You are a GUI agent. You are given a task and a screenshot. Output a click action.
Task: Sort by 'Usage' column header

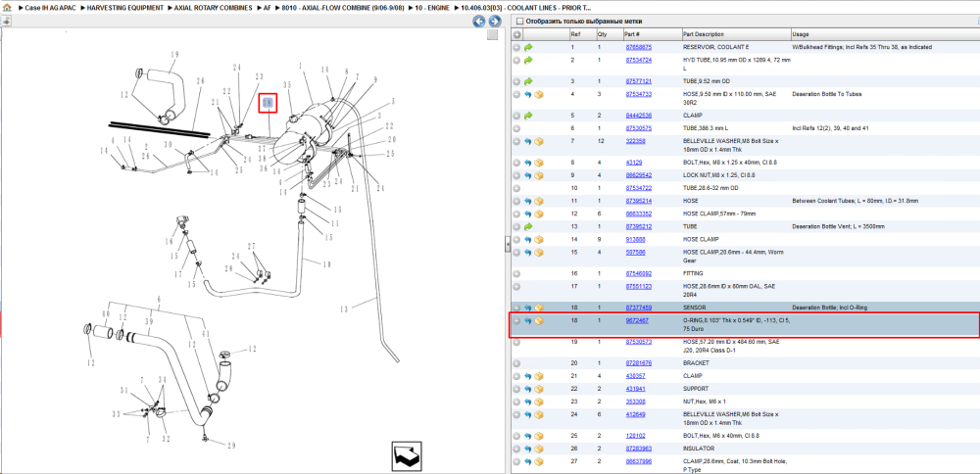click(x=884, y=35)
